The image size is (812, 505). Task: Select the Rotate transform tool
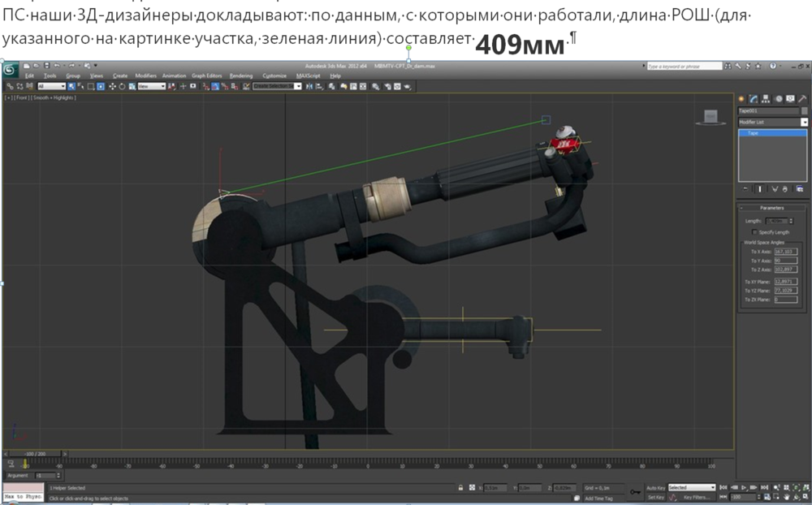pos(120,85)
